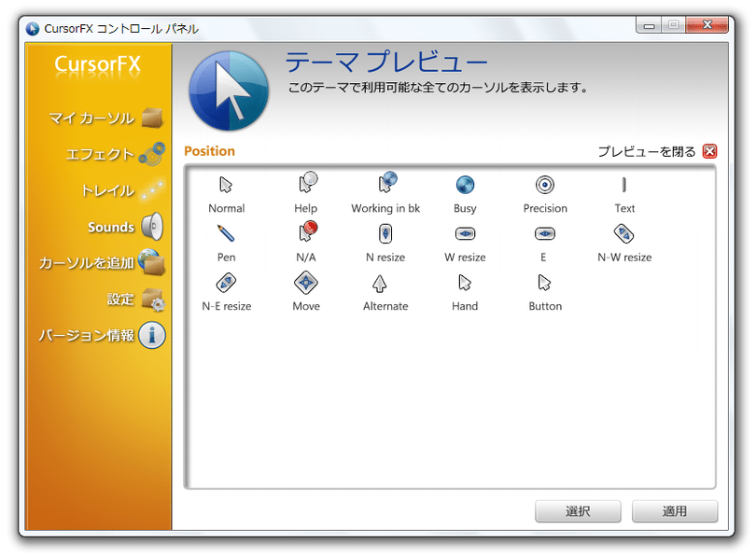Select the Busy cursor preview icon

tap(465, 185)
